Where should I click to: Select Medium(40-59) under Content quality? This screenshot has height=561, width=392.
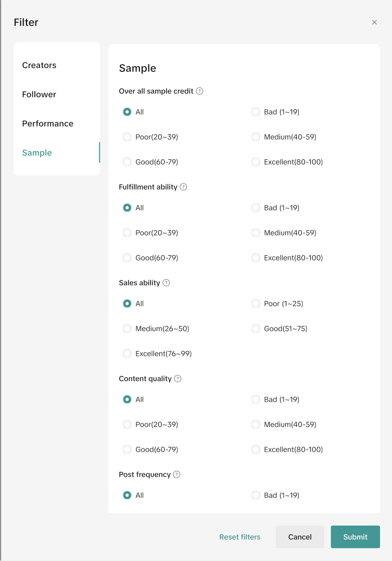tap(256, 425)
